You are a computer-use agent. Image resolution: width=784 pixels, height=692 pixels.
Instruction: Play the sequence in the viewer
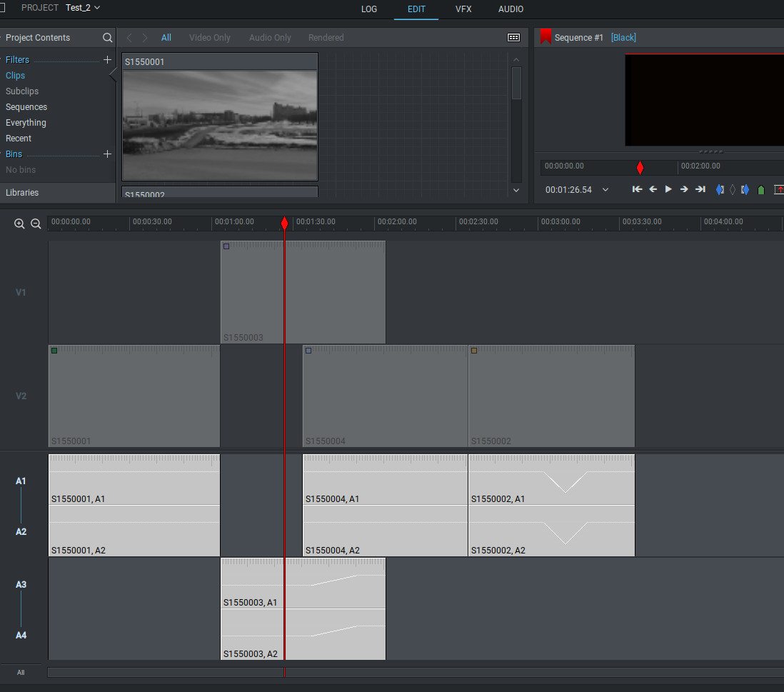[x=668, y=189]
